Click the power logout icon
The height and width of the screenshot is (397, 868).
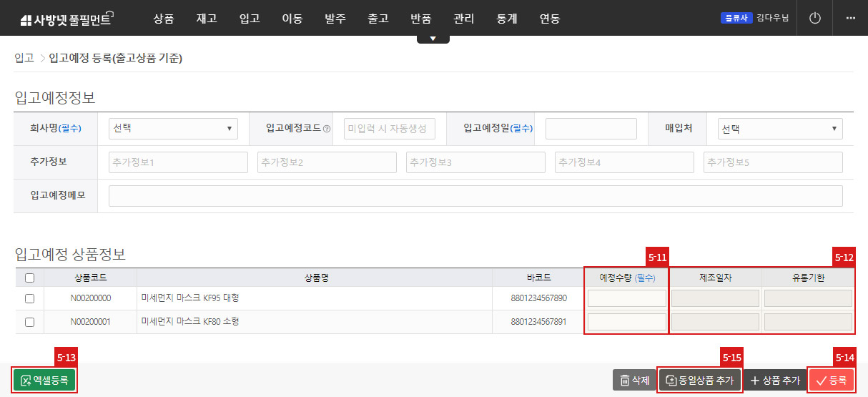tap(815, 18)
